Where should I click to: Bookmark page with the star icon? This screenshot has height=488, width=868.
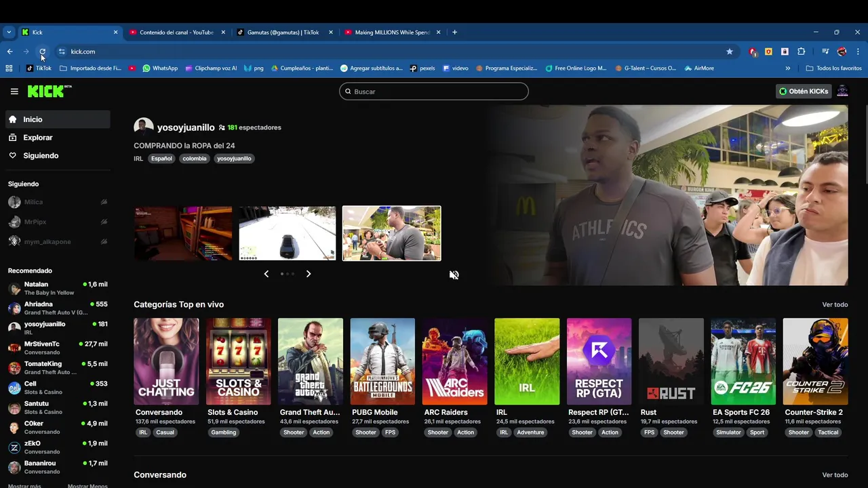[730, 52]
